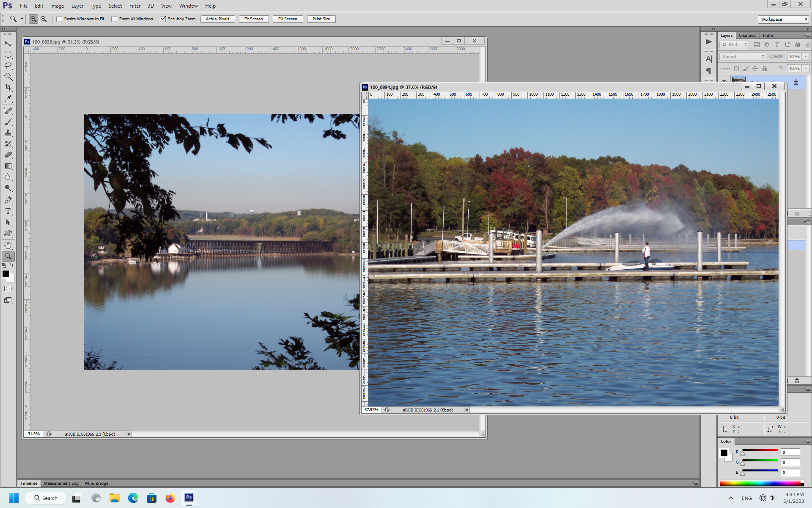Enable Zoom All Windows

[114, 19]
